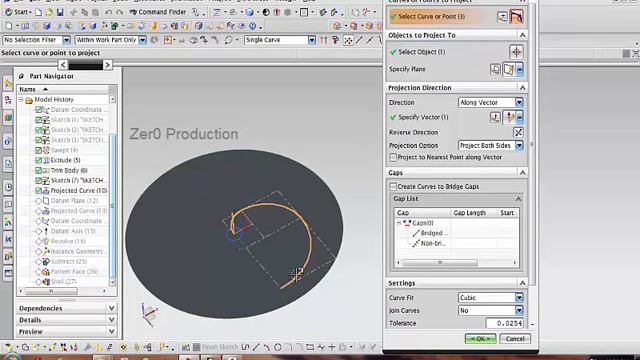Open the Start application menu

click(18, 12)
